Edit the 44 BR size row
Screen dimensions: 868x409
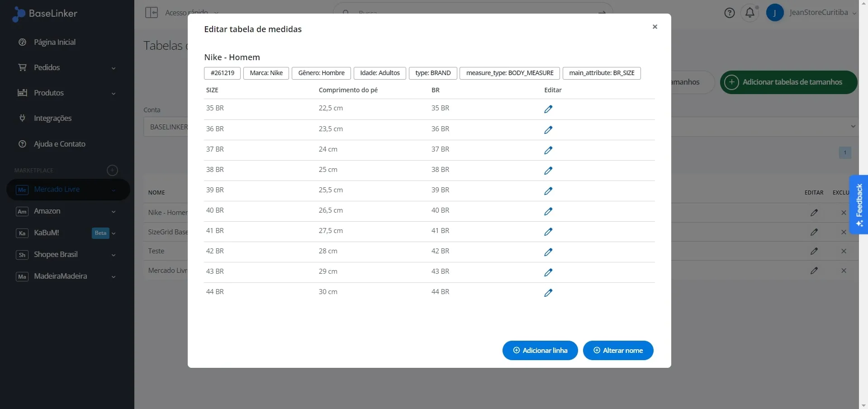[548, 293]
